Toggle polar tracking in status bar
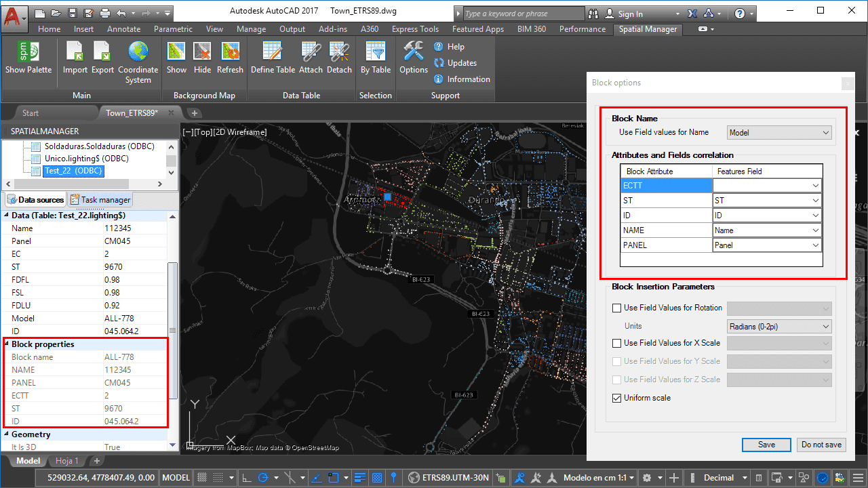Image resolution: width=868 pixels, height=488 pixels. (264, 478)
